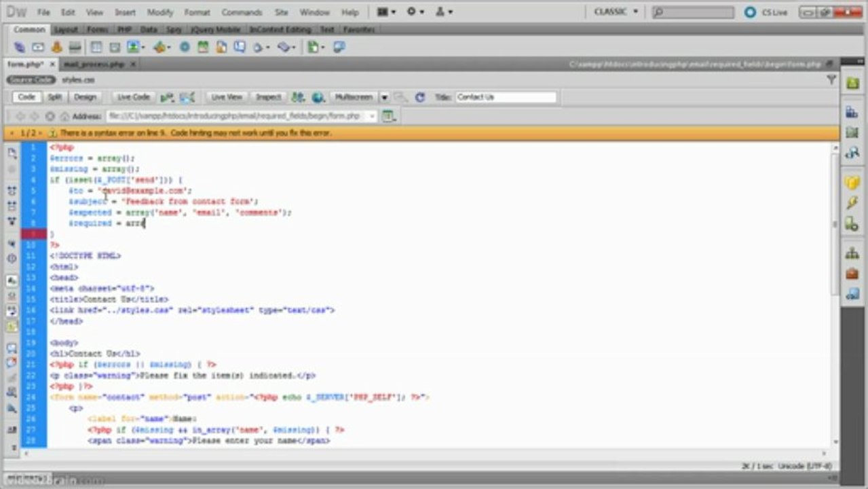Toggle Live View mode
Screen dimensions: 868x489
pyautogui.click(x=227, y=97)
